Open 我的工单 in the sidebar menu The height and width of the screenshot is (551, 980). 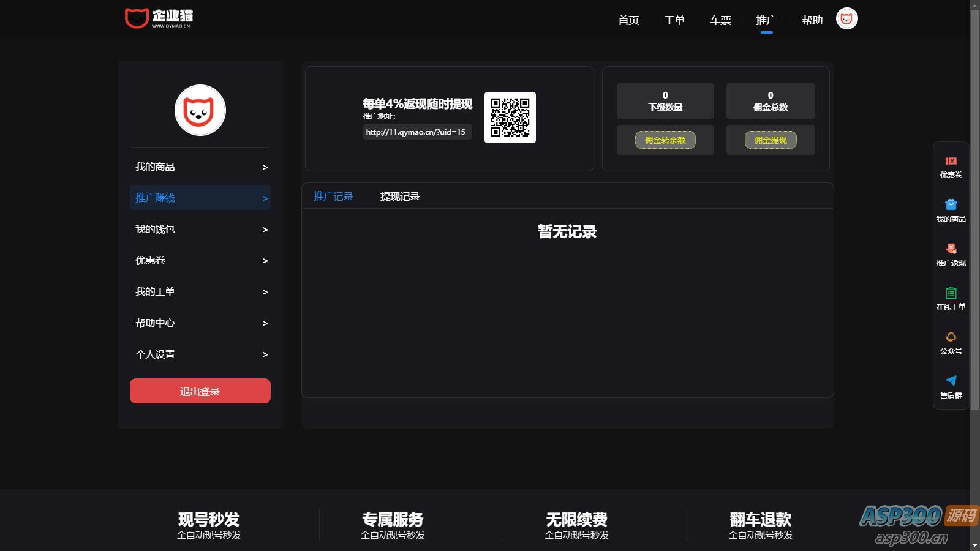click(x=200, y=291)
